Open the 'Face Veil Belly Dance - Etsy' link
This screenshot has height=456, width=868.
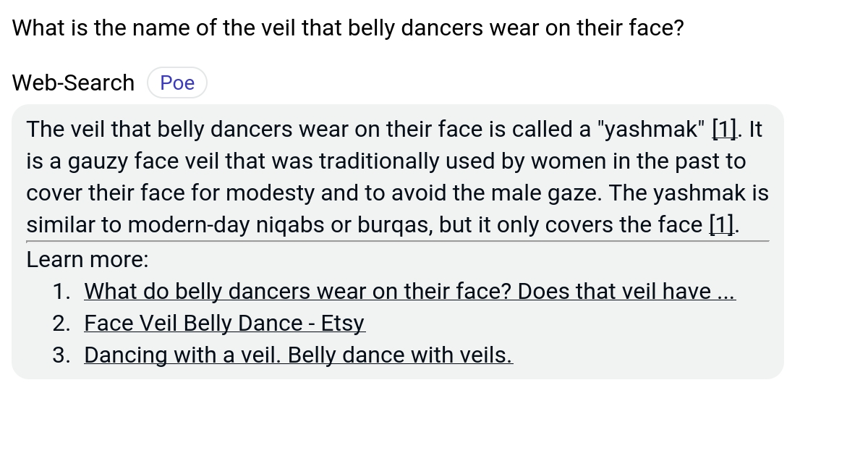224,323
